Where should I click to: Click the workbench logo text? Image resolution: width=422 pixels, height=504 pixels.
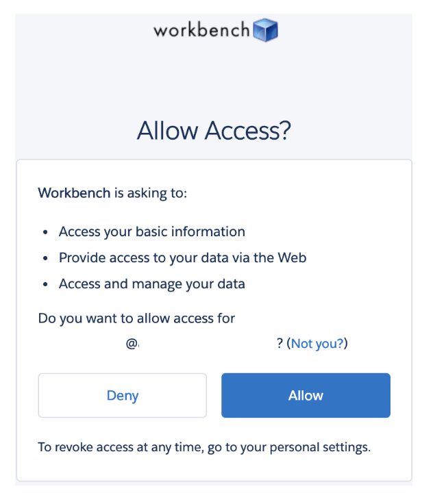click(201, 30)
